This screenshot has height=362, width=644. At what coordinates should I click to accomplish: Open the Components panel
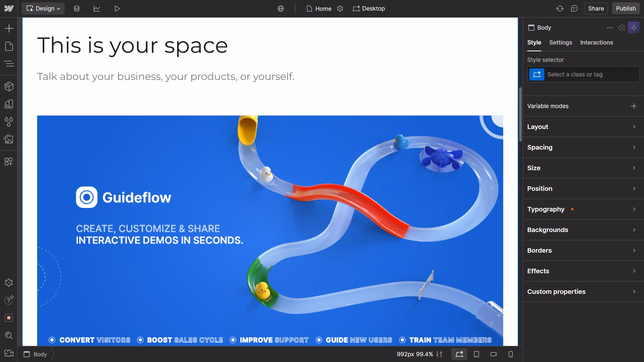[9, 86]
